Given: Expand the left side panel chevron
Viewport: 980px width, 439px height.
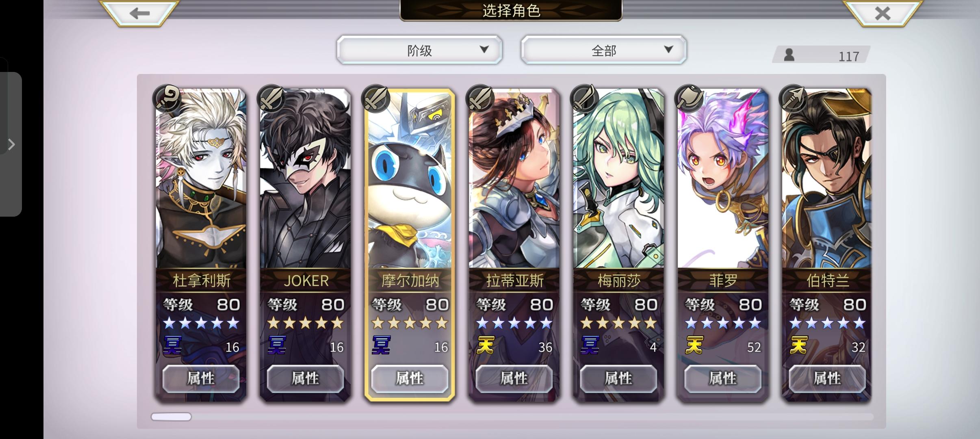Looking at the screenshot, I should coord(11,144).
